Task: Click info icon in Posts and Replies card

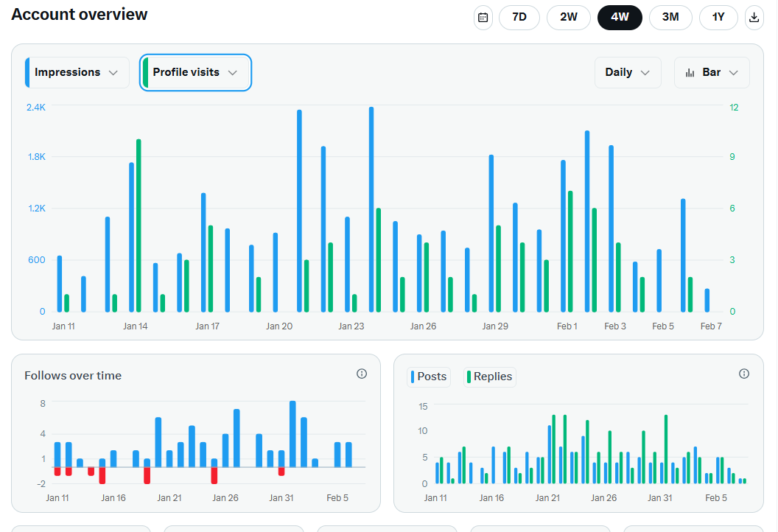Action: (x=744, y=374)
